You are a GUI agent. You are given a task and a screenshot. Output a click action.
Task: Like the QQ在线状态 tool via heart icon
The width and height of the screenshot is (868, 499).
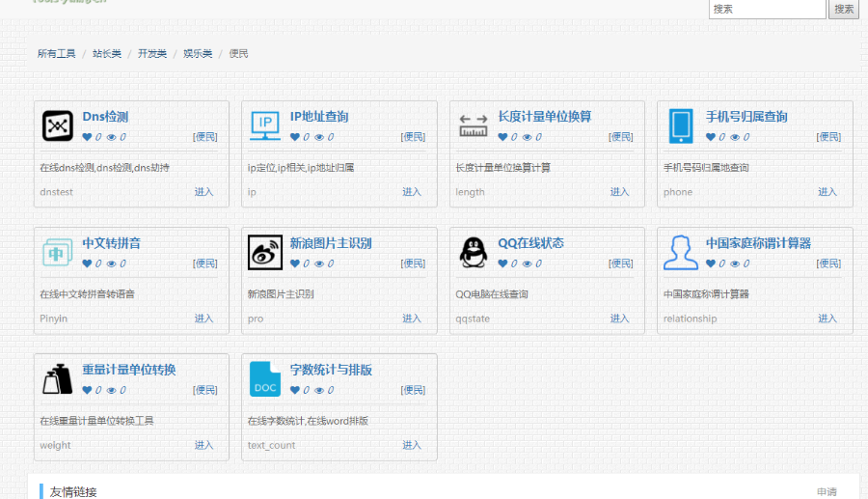tap(502, 263)
